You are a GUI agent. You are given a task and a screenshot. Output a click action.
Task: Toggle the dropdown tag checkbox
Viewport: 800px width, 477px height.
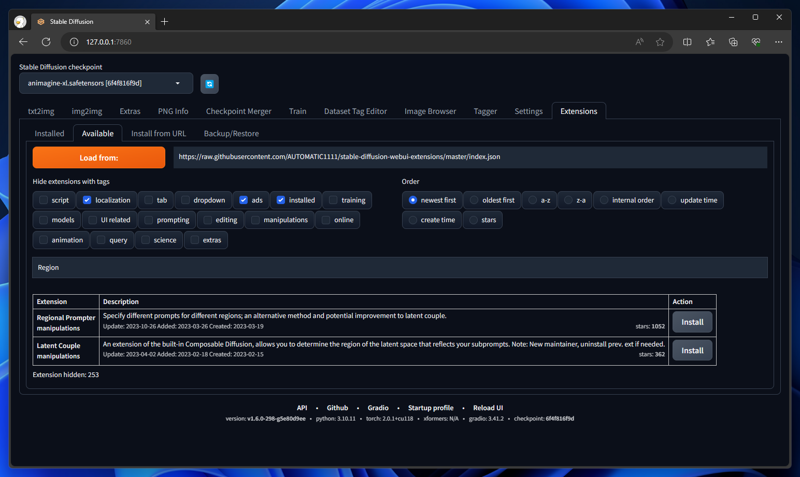[185, 200]
